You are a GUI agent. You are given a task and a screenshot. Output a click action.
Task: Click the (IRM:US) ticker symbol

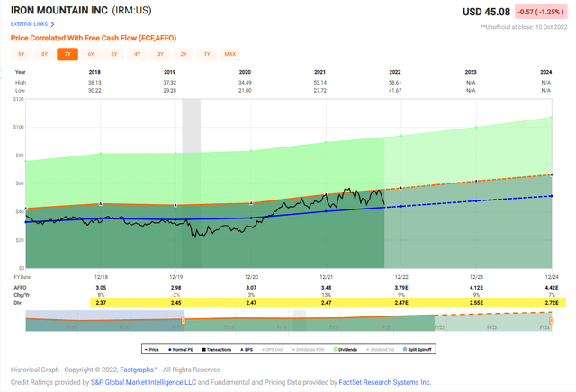[x=132, y=10]
